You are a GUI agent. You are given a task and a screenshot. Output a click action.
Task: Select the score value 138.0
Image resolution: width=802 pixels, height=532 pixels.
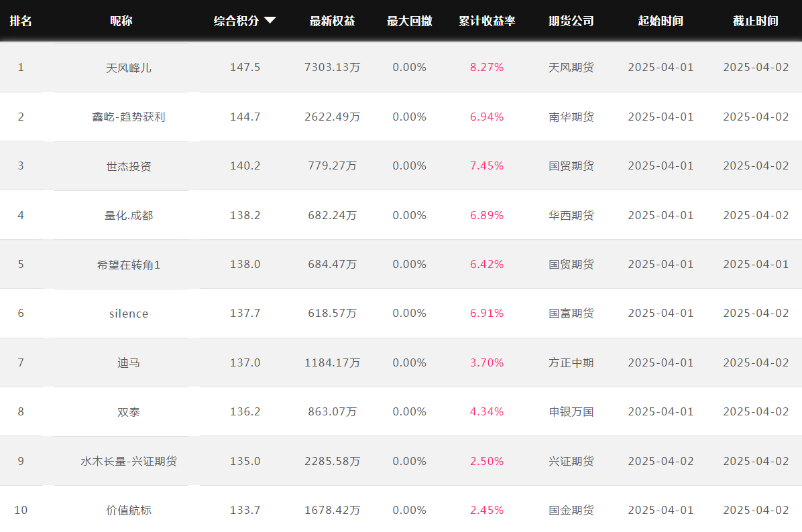point(245,264)
